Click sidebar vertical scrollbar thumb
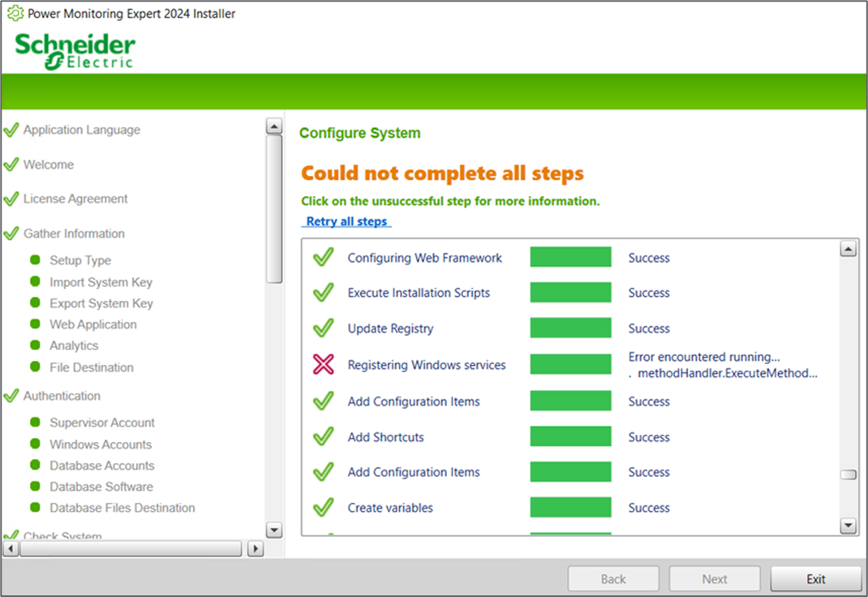This screenshot has height=597, width=868. click(274, 209)
